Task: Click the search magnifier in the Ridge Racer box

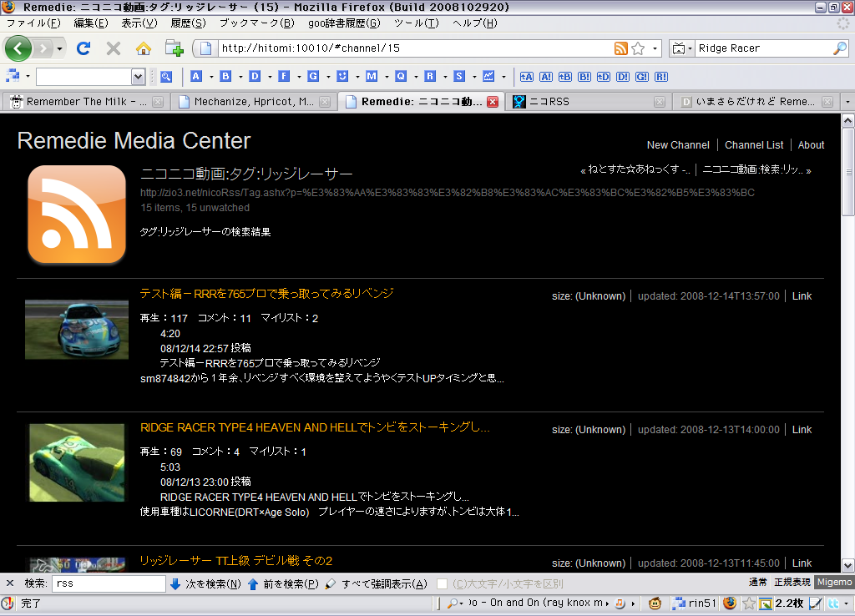Action: click(840, 48)
